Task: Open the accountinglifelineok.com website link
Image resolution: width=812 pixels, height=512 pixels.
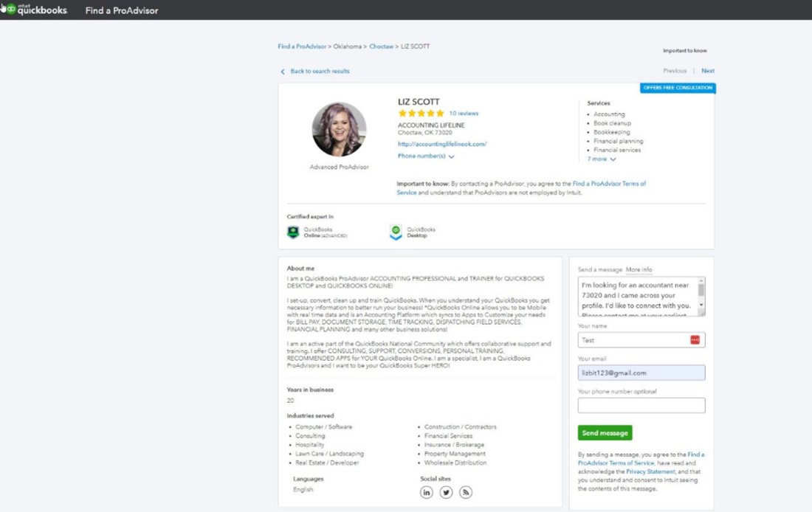Action: click(443, 145)
